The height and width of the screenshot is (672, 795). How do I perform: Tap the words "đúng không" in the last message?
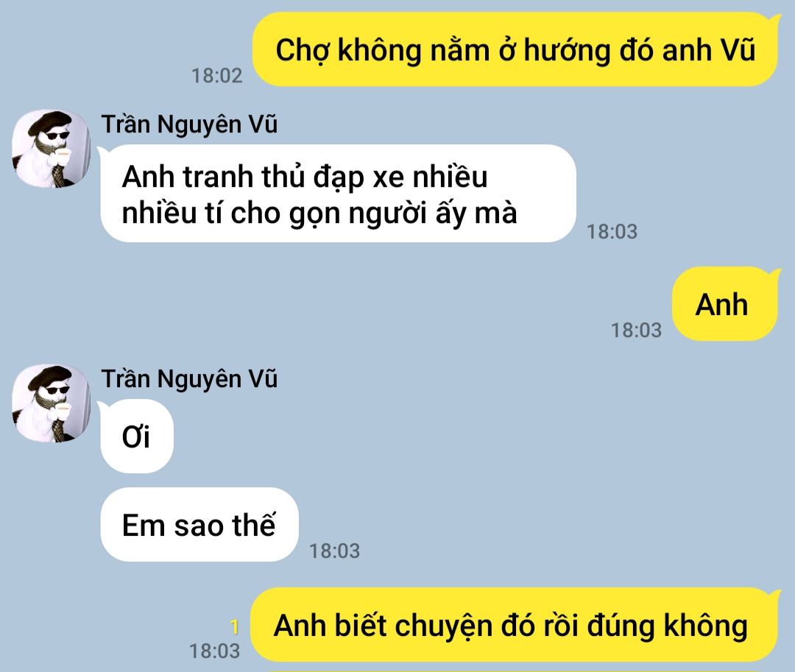coord(668,626)
